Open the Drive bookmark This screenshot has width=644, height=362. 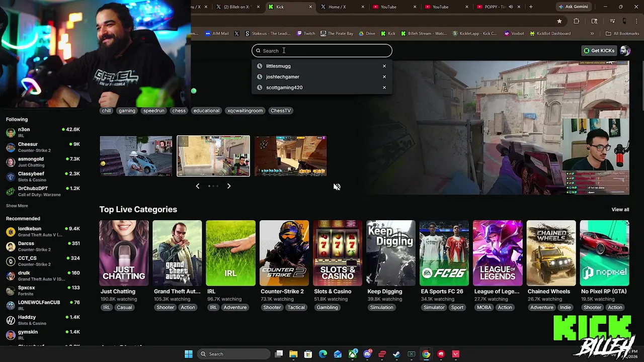click(367, 34)
